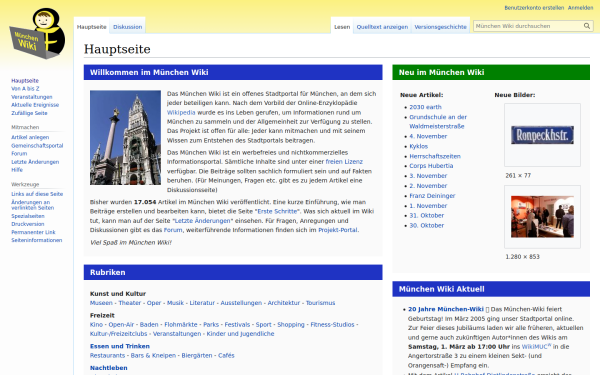Open the 4. November article

[428, 136]
